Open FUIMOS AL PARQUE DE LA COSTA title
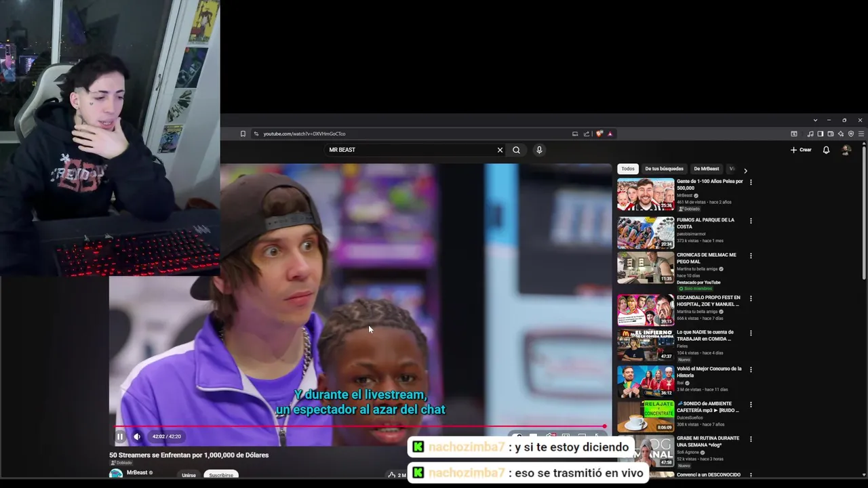868x488 pixels. 705,223
